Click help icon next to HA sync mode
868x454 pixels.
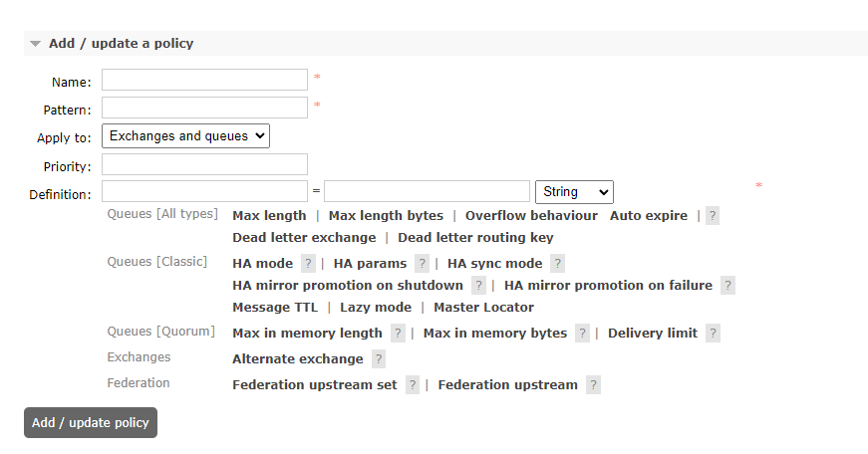tap(557, 264)
